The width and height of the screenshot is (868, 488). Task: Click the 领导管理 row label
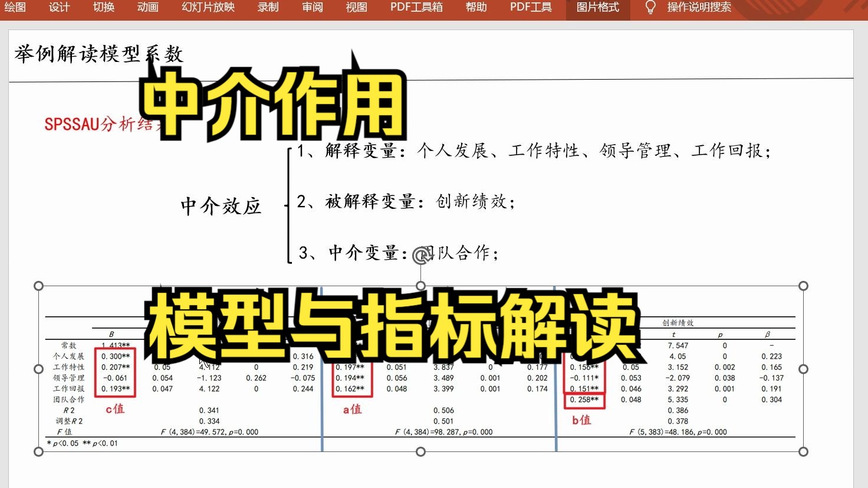pyautogui.click(x=69, y=378)
